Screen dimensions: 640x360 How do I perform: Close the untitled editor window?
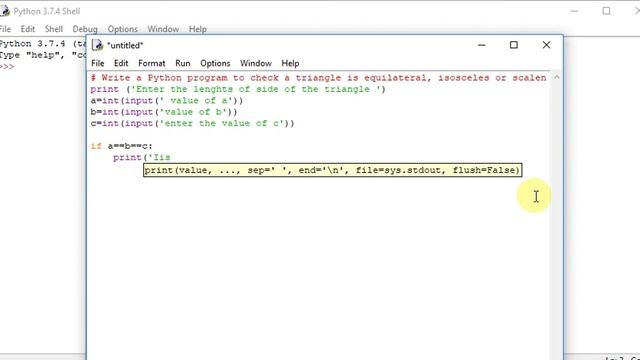[546, 45]
